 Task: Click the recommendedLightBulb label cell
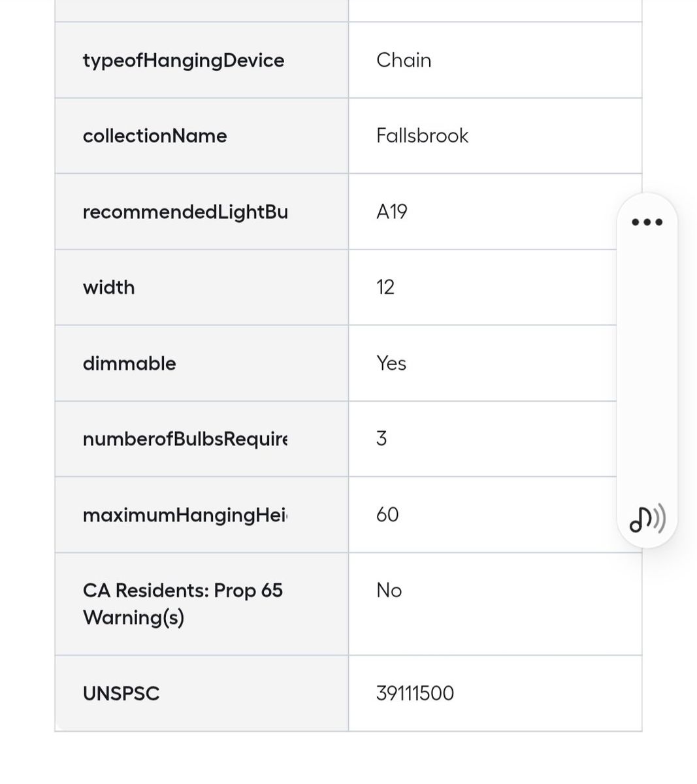pyautogui.click(x=185, y=212)
